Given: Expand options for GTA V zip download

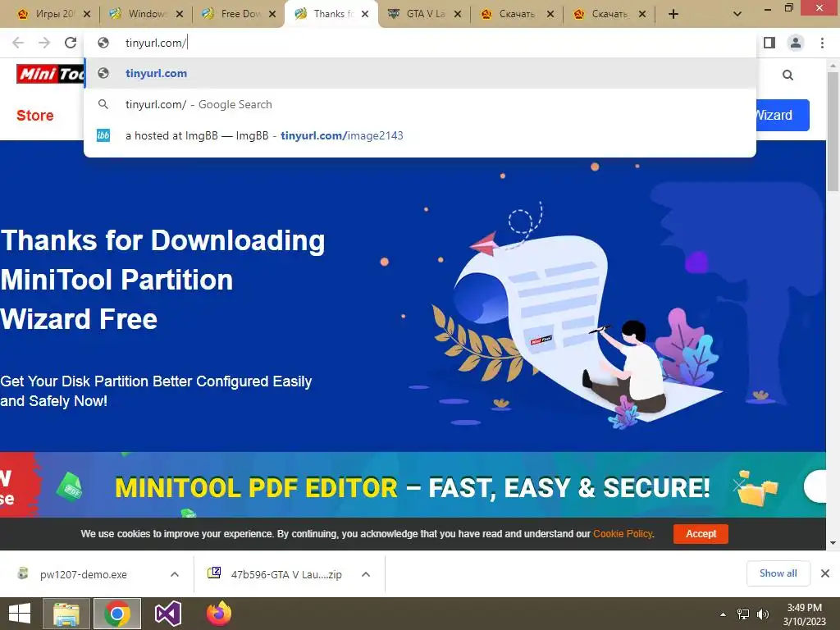Looking at the screenshot, I should (366, 574).
